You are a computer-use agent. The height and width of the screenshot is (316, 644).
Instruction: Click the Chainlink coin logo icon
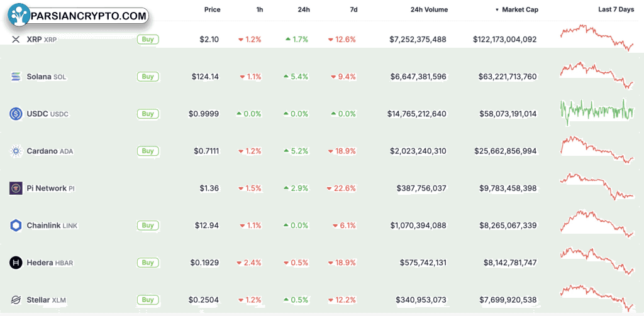[16, 226]
